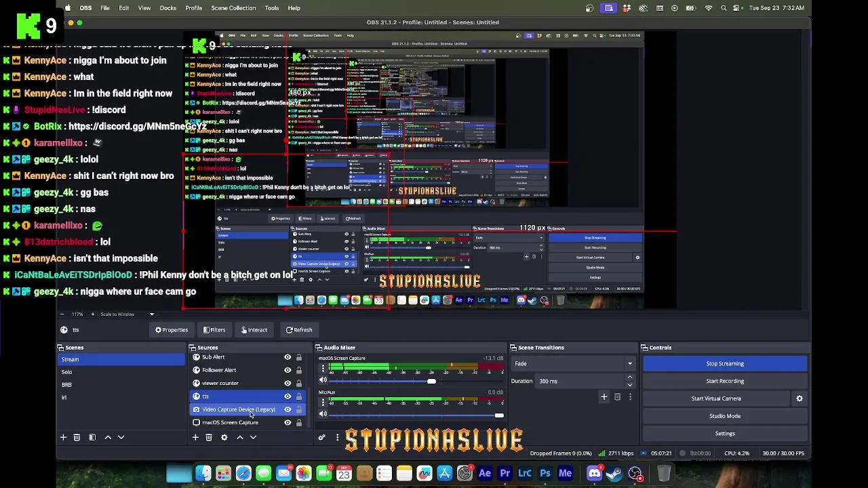Toggle lock on viewer counter source
Screen dimensions: 868x488
(x=299, y=383)
